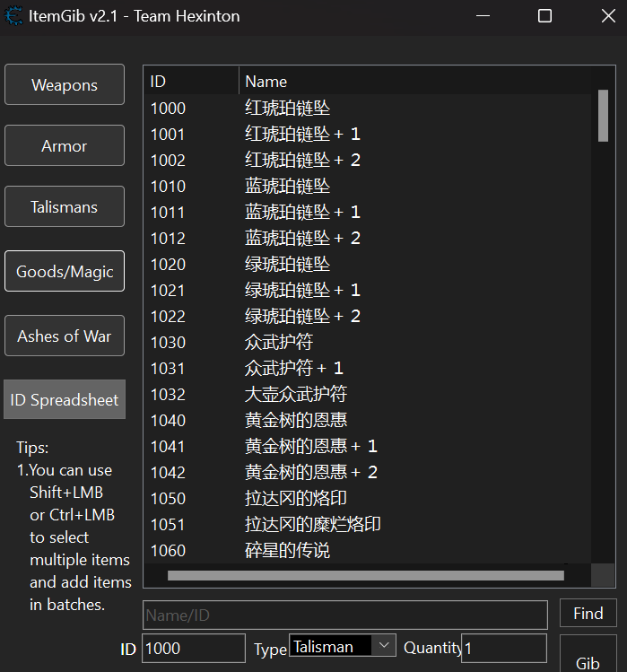Open the Goods/Magic category
The width and height of the screenshot is (627, 672).
click(65, 271)
